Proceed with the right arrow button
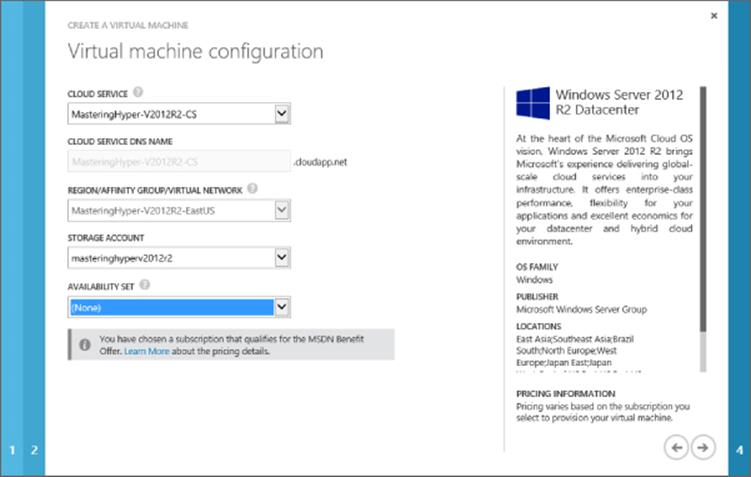The height and width of the screenshot is (477, 751). point(703,448)
